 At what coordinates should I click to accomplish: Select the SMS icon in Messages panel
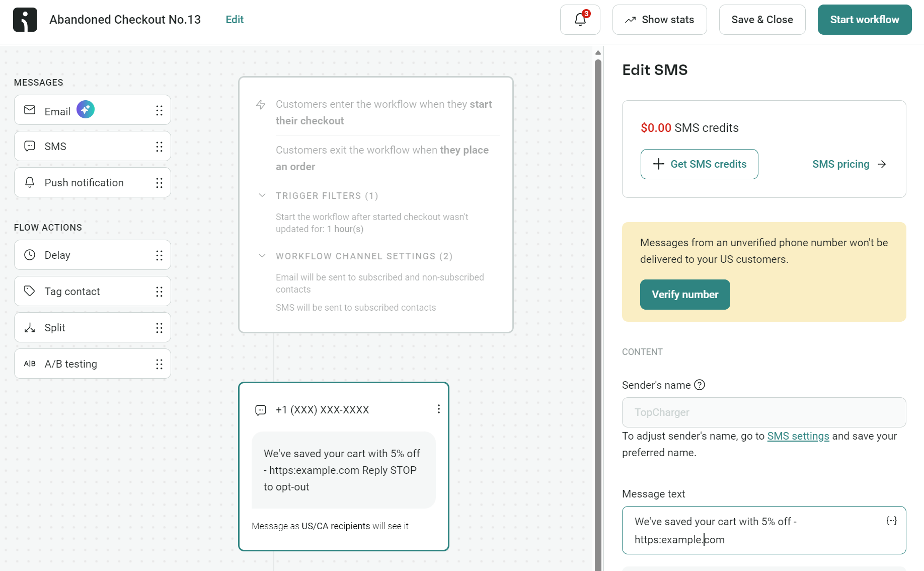pos(29,146)
